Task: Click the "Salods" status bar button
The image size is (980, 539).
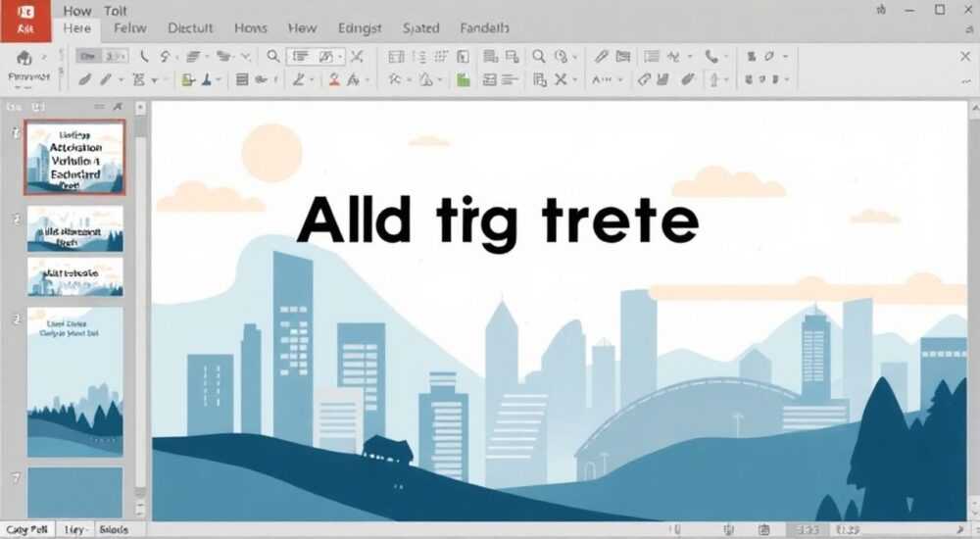Action: pos(113,529)
